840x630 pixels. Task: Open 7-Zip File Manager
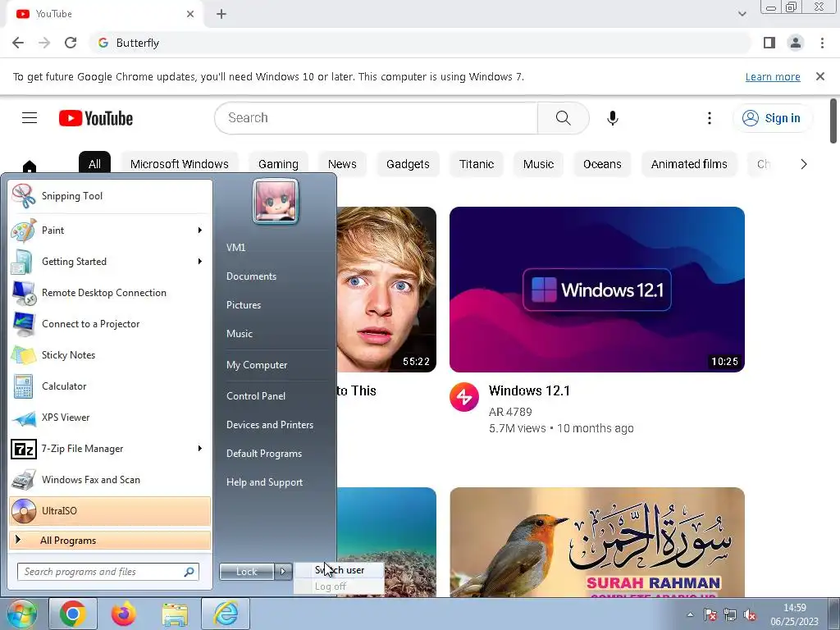click(110, 449)
